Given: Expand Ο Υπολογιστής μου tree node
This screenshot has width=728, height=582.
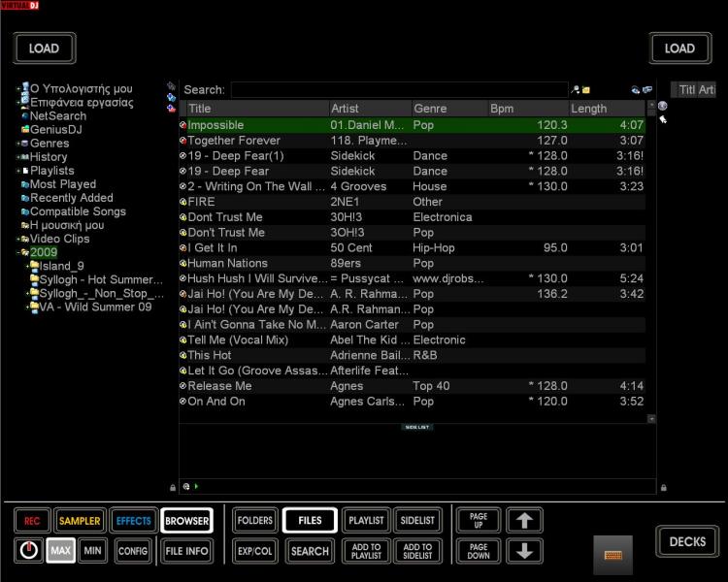Looking at the screenshot, I should point(18,88).
